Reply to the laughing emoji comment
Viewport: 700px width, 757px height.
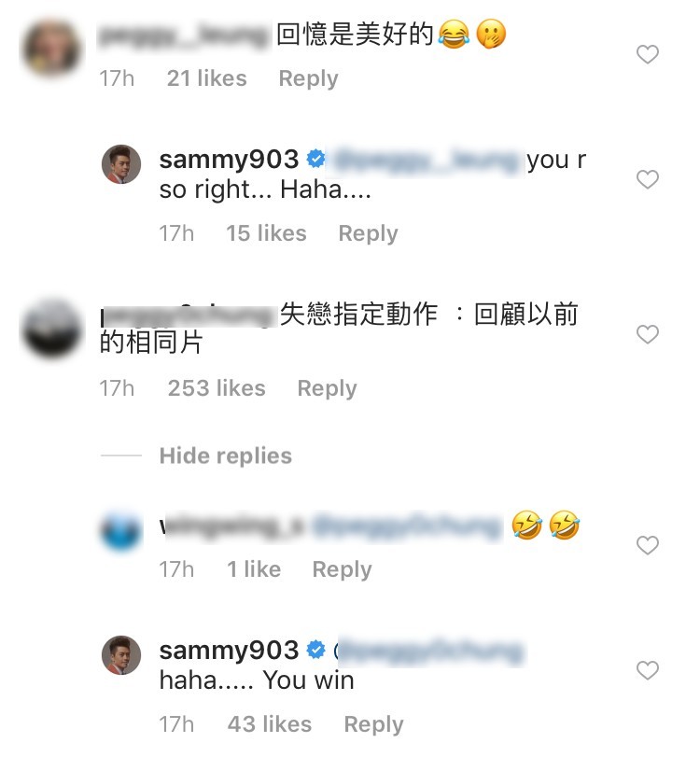click(x=342, y=569)
